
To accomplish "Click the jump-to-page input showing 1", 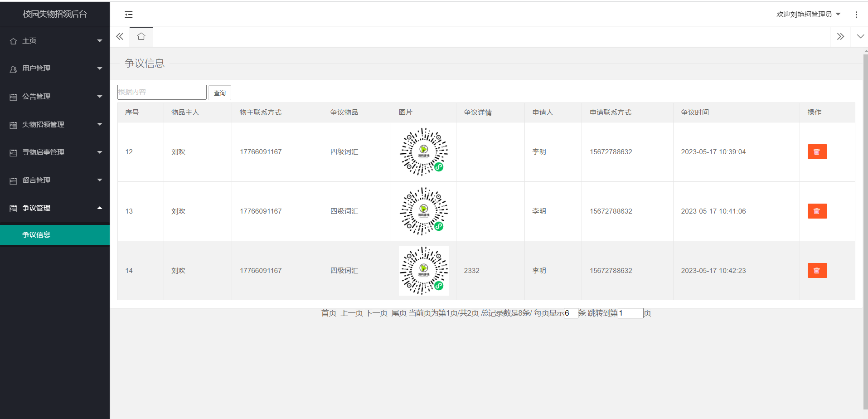I will 630,313.
